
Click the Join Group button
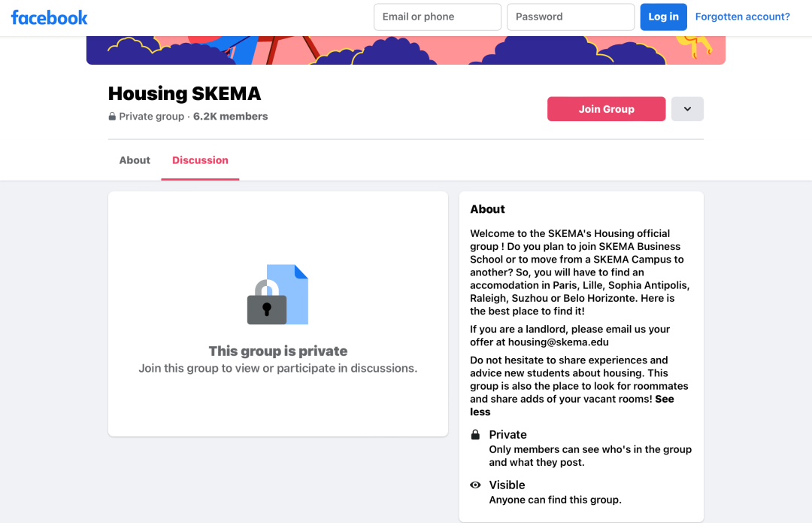607,109
